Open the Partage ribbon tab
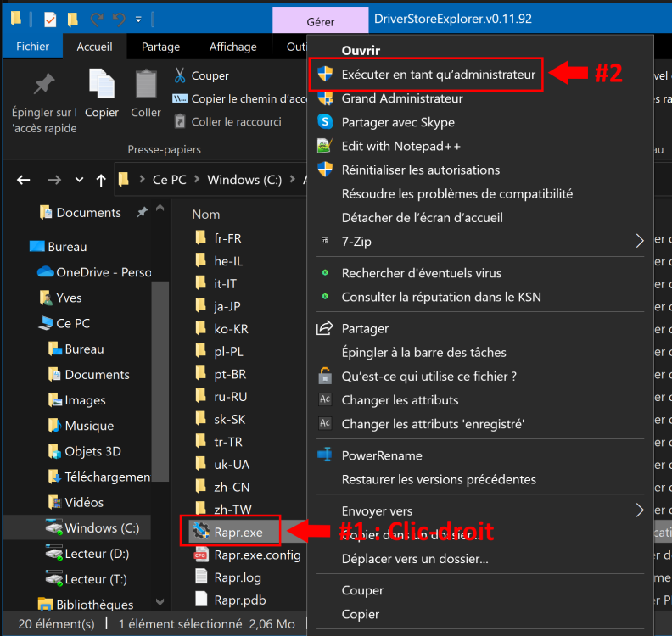Screen dimensions: 672x636 (160, 47)
